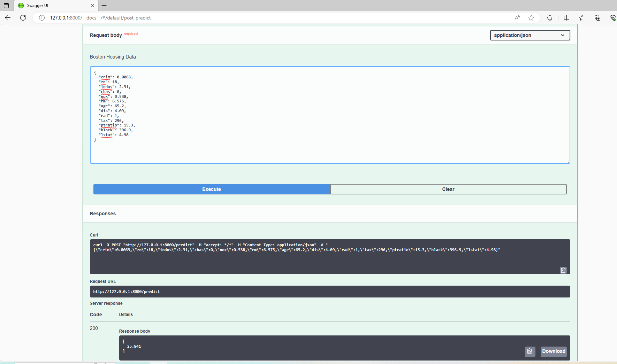Open the Favorites list panel
Image resolution: width=617 pixels, height=364 pixels.
pos(582,18)
